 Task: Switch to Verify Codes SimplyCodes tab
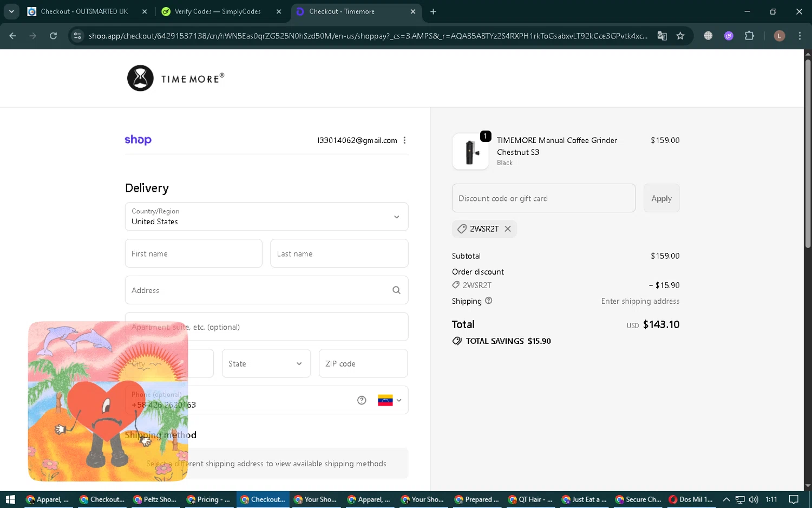pyautogui.click(x=218, y=11)
